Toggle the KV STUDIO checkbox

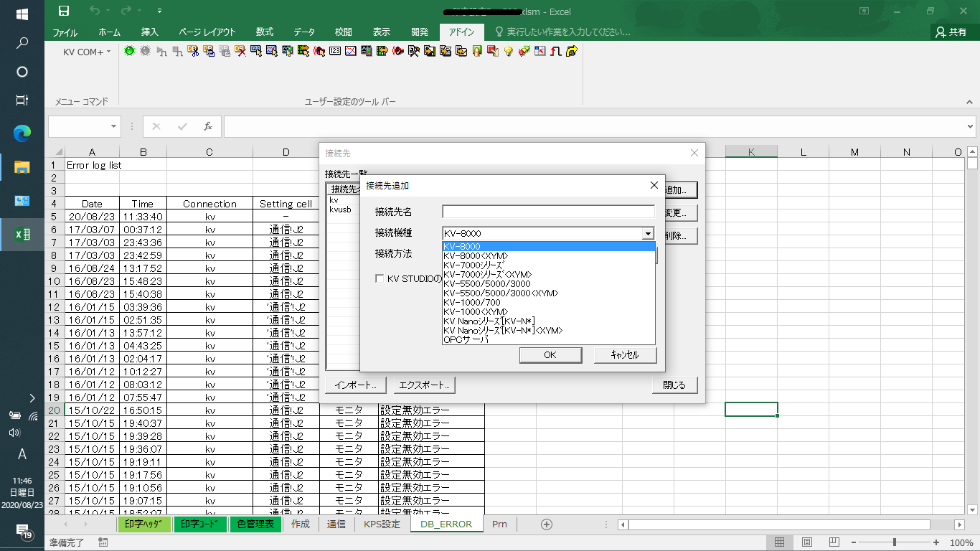[380, 278]
